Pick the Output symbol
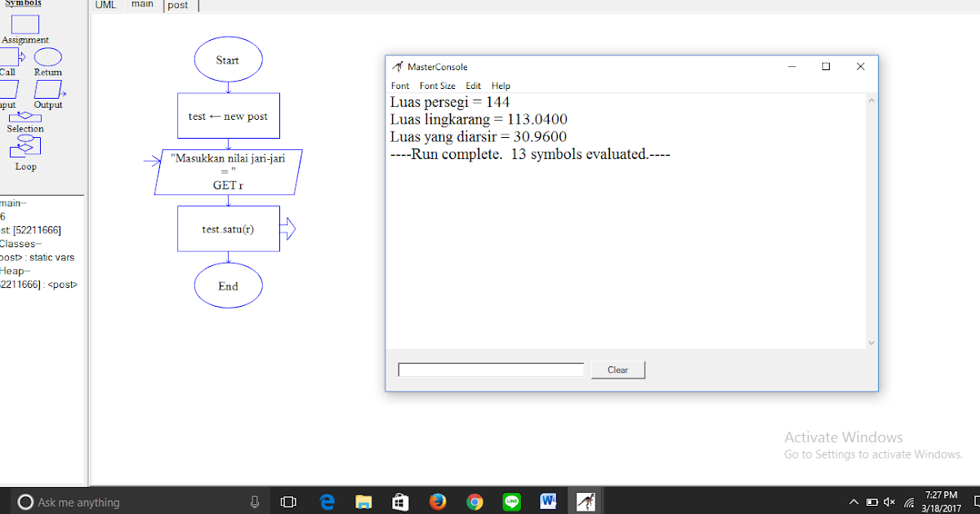 pos(48,89)
